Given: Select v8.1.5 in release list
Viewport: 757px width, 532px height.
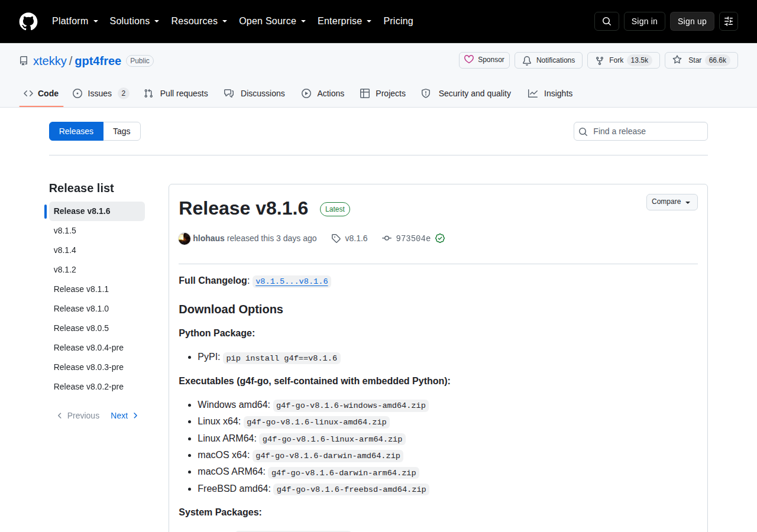Looking at the screenshot, I should 97,231.
